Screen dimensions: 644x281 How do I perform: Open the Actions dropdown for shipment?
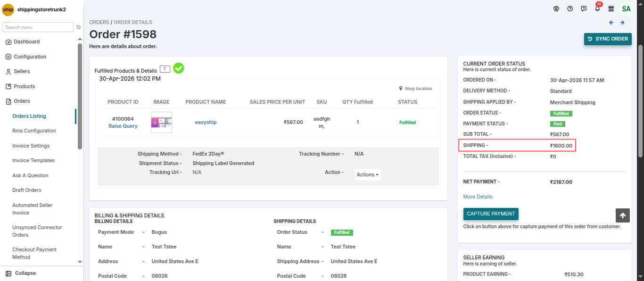click(368, 174)
